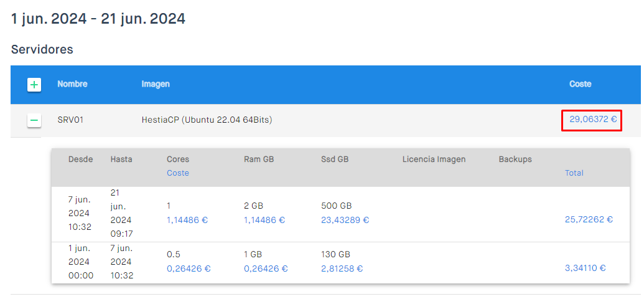This screenshot has height=299, width=644.
Task: Select the 25,72262 € row total
Action: pyautogui.click(x=589, y=220)
